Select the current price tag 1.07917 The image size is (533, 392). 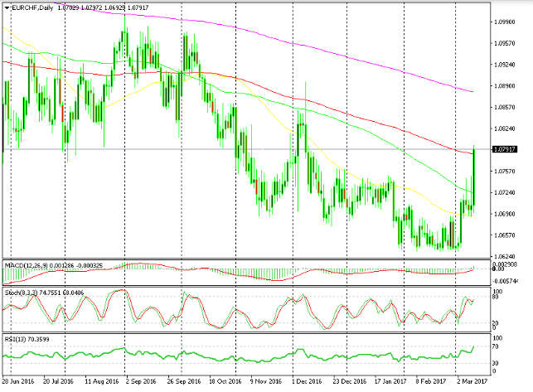click(505, 149)
